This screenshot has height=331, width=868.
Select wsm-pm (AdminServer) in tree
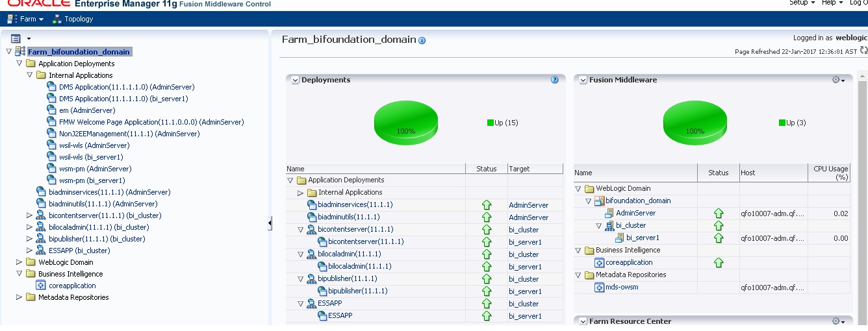click(x=95, y=169)
